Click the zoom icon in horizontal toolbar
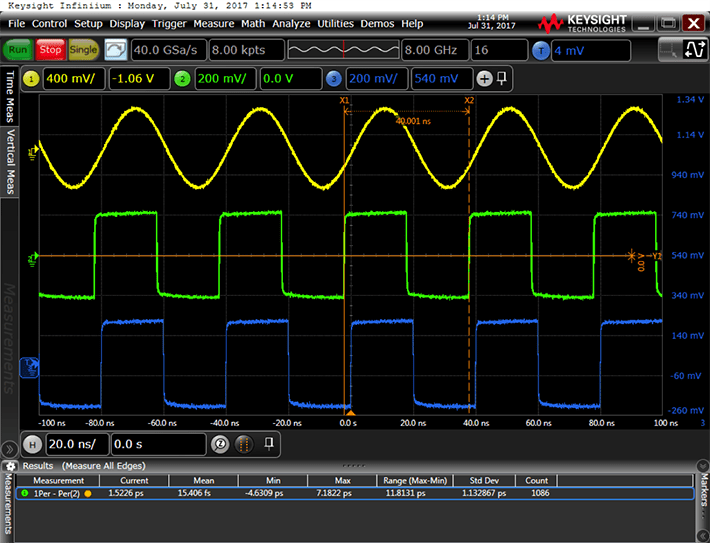Image resolution: width=710 pixels, height=543 pixels. [222, 443]
